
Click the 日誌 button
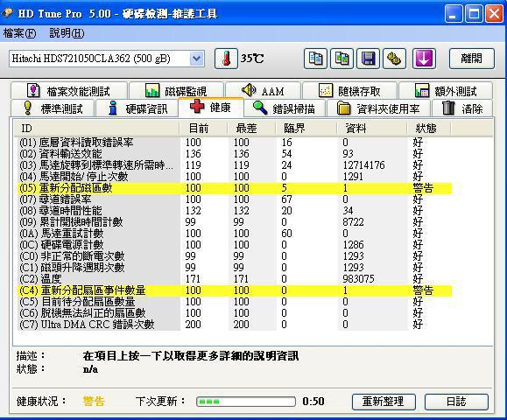click(456, 402)
